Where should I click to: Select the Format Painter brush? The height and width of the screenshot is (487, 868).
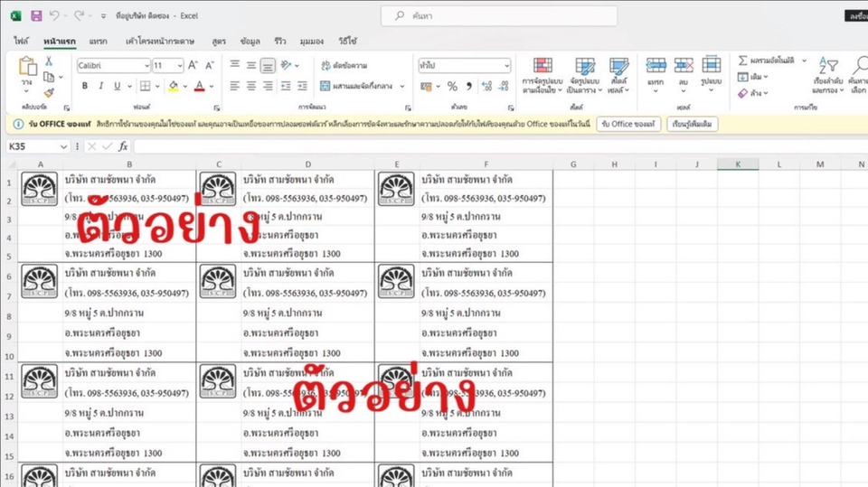point(49,92)
